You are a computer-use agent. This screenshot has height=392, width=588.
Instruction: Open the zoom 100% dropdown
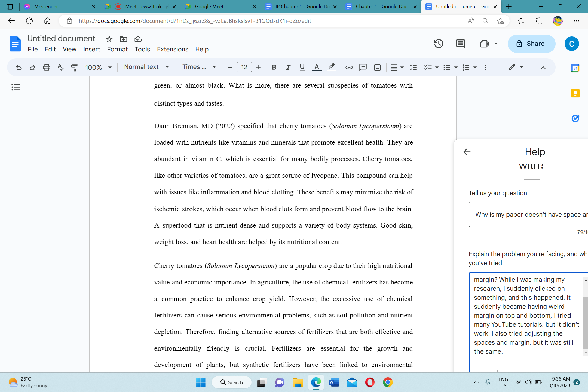[98, 67]
